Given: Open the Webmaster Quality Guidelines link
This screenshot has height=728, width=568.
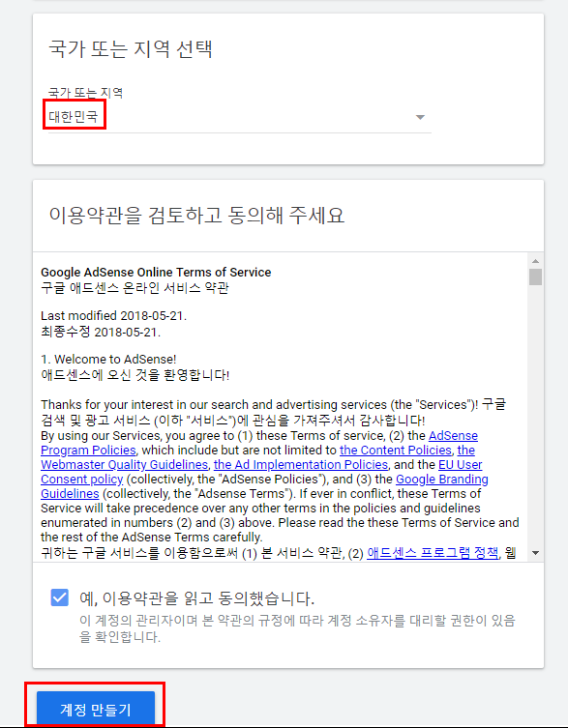Looking at the screenshot, I should click(258, 457).
